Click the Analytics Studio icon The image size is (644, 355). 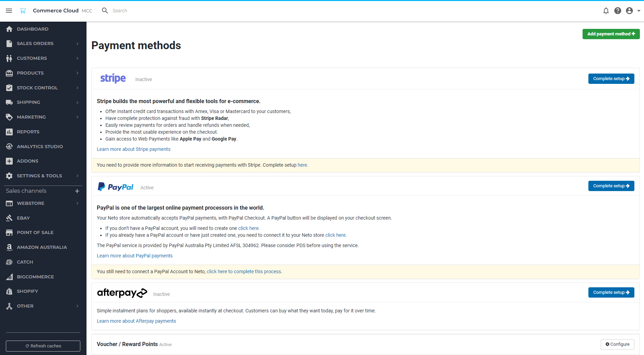click(9, 146)
